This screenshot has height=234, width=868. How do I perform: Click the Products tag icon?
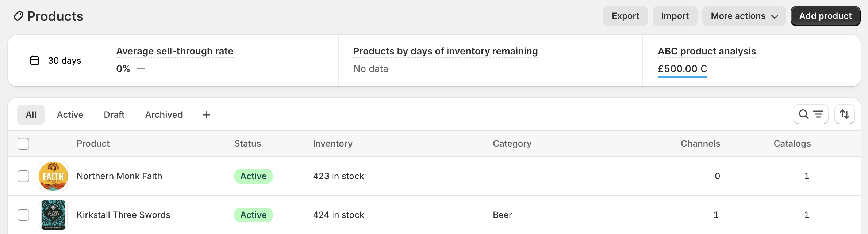(x=18, y=16)
